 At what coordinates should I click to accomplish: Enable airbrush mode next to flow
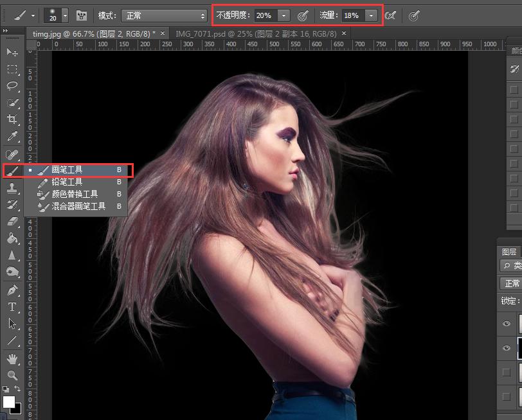coord(390,15)
